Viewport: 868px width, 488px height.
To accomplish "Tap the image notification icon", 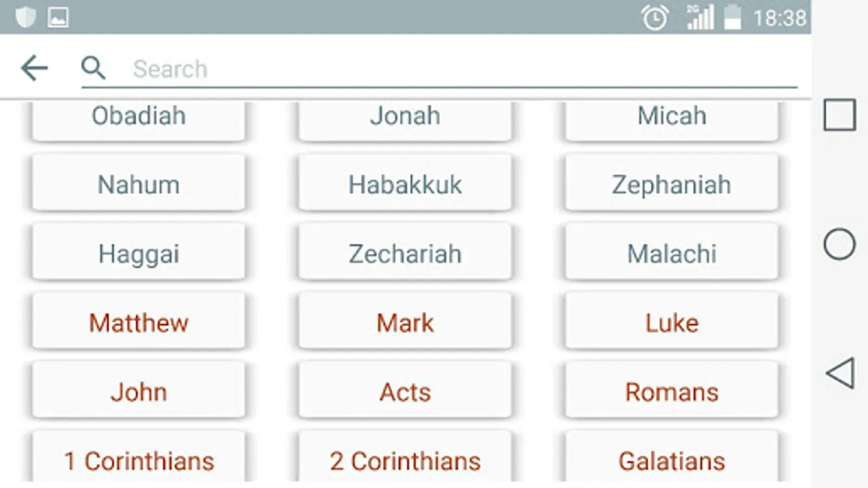I will tap(58, 17).
